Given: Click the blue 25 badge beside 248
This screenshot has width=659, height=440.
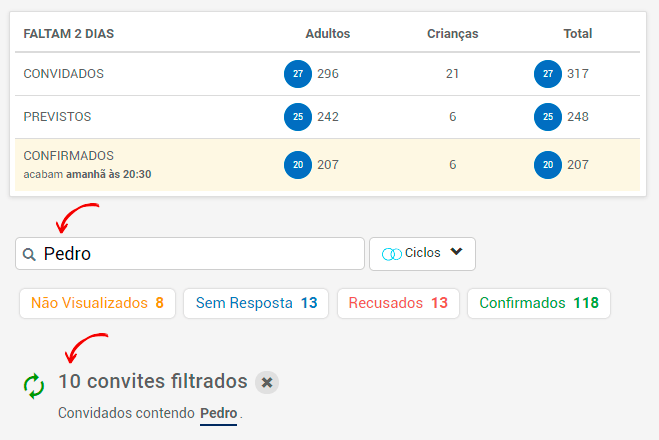Looking at the screenshot, I should pyautogui.click(x=548, y=117).
